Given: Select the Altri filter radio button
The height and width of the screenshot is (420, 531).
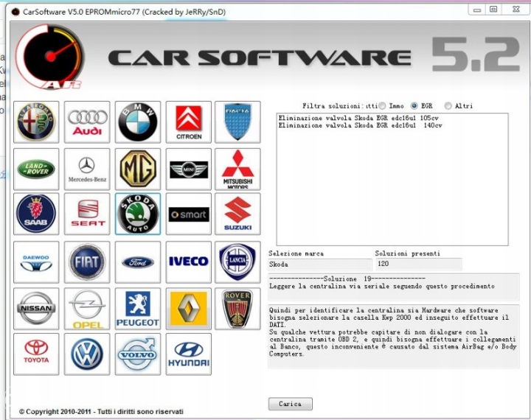Looking at the screenshot, I should point(448,106).
